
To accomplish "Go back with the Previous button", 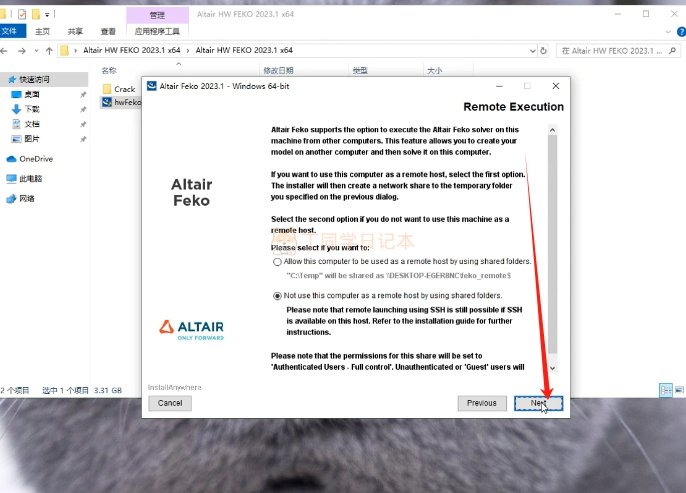I will 481,403.
